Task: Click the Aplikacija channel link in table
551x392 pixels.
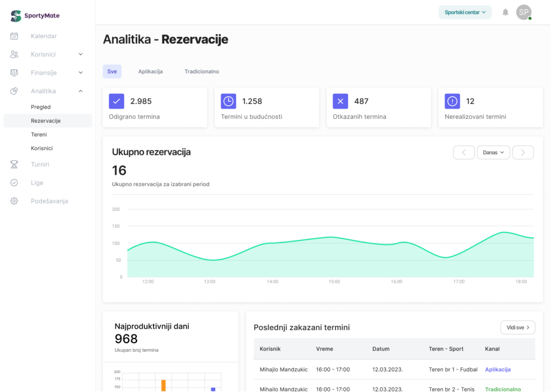Action: pos(498,369)
